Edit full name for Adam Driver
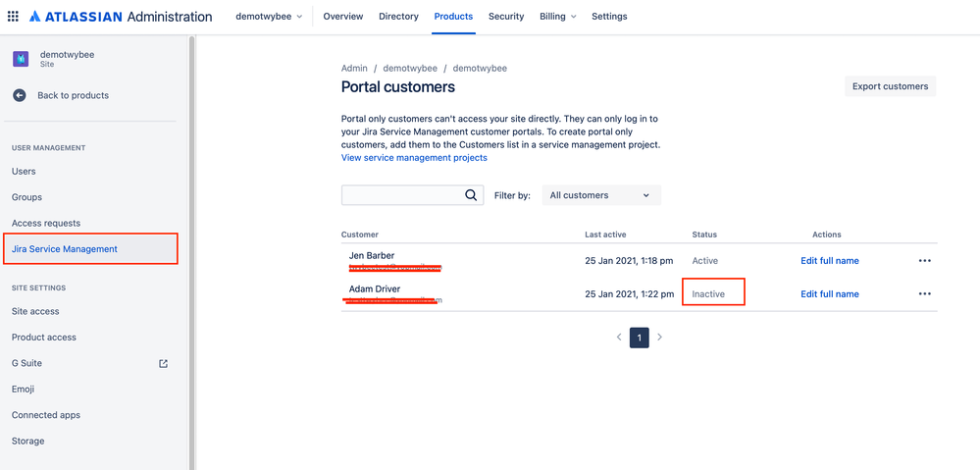This screenshot has height=470, width=980. pos(829,293)
